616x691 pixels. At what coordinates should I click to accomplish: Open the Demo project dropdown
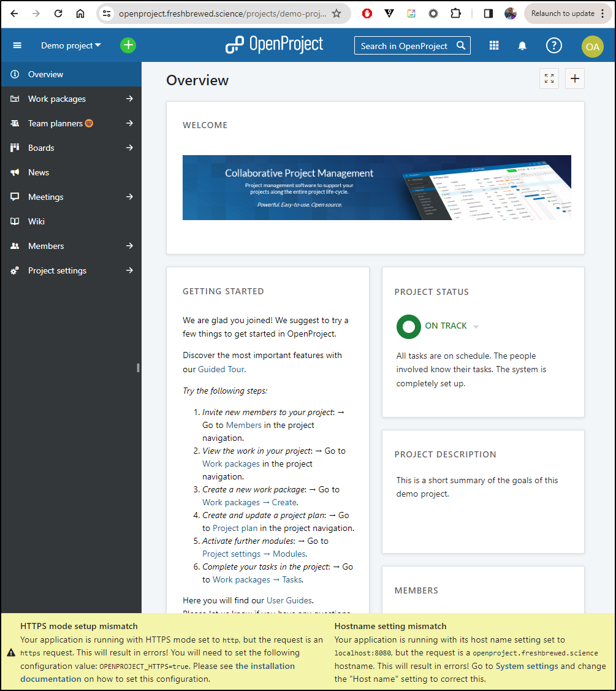click(71, 45)
